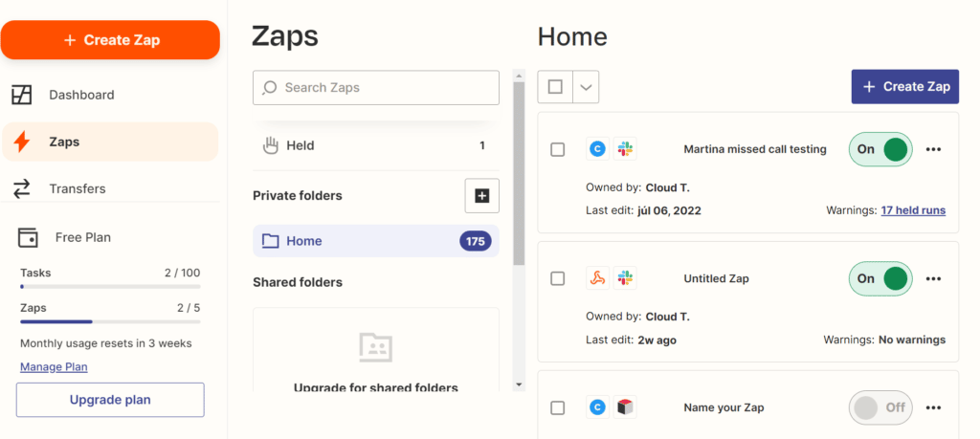Click the Slack icon on Untitled Zap

625,278
